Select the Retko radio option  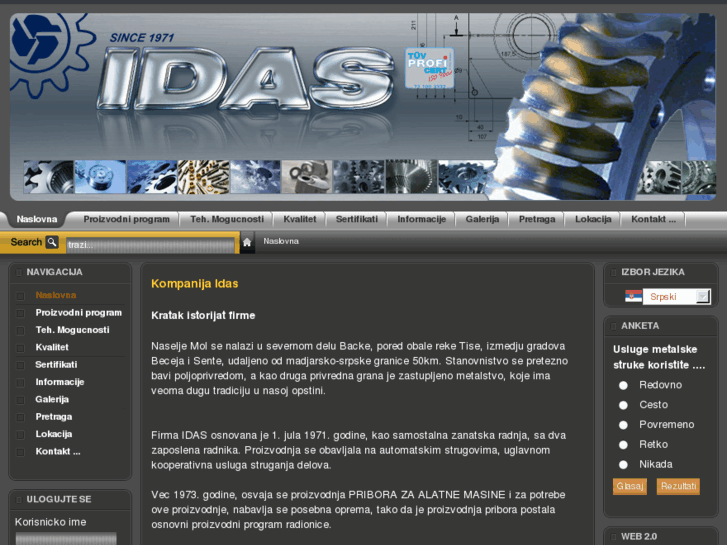[623, 445]
